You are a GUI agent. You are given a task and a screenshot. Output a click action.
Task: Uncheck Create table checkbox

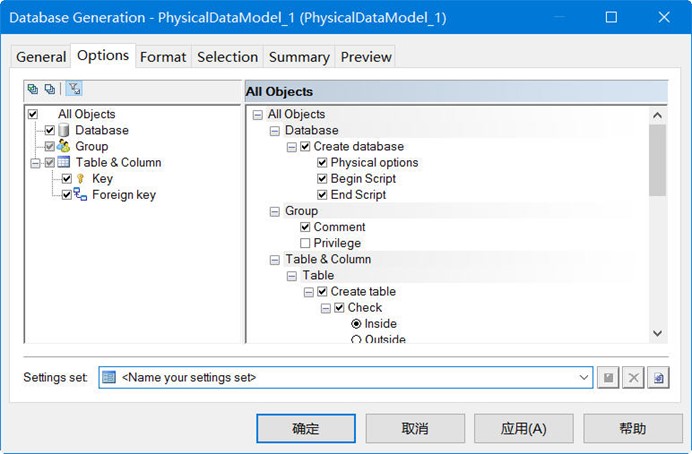322,292
